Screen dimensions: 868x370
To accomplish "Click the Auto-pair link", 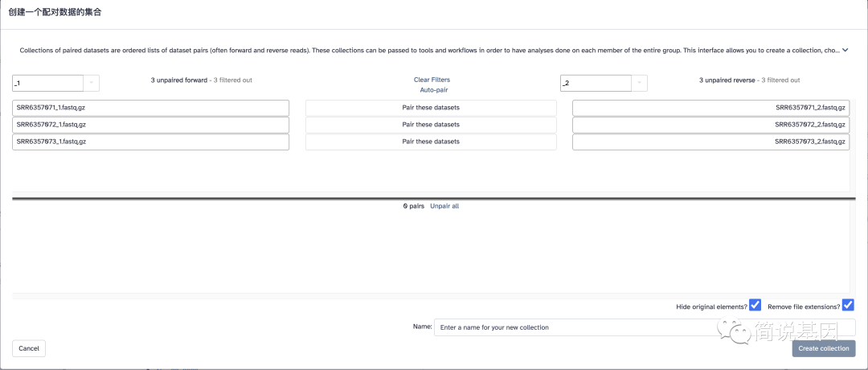I will 434,90.
